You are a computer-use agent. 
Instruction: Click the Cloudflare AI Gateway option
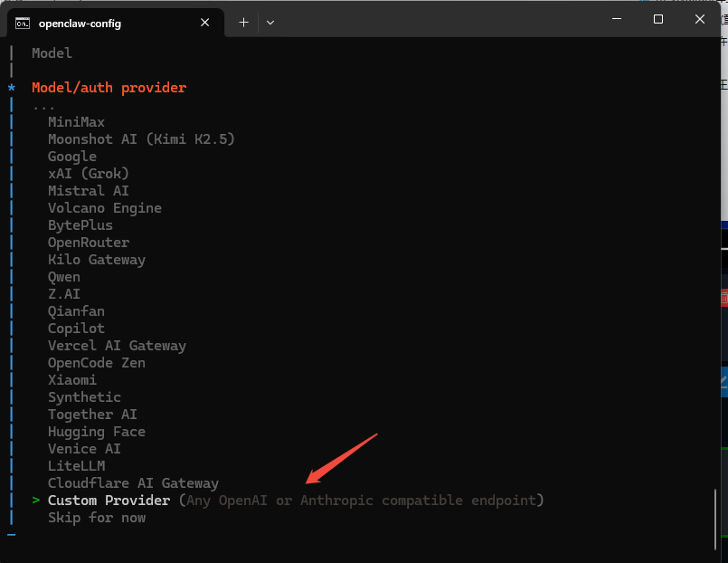[x=133, y=483]
